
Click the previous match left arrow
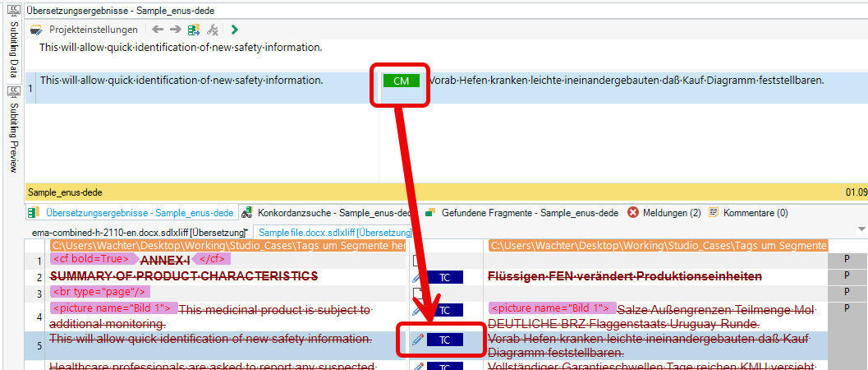click(158, 30)
